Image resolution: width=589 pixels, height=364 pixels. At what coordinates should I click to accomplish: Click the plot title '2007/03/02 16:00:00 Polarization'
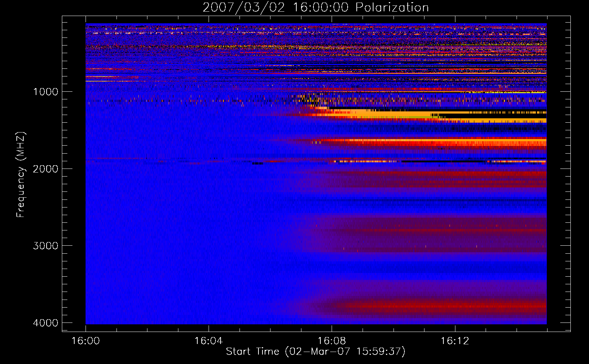[316, 8]
